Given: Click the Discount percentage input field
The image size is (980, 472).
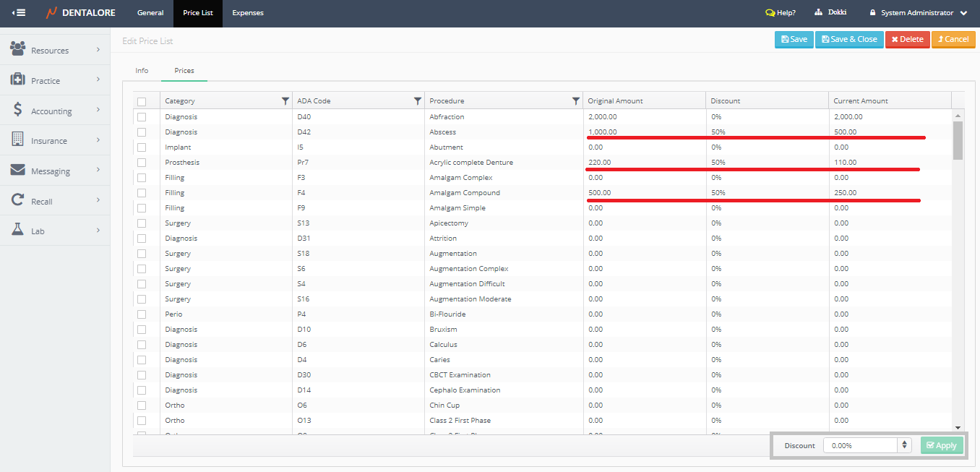Looking at the screenshot, I should (x=860, y=446).
